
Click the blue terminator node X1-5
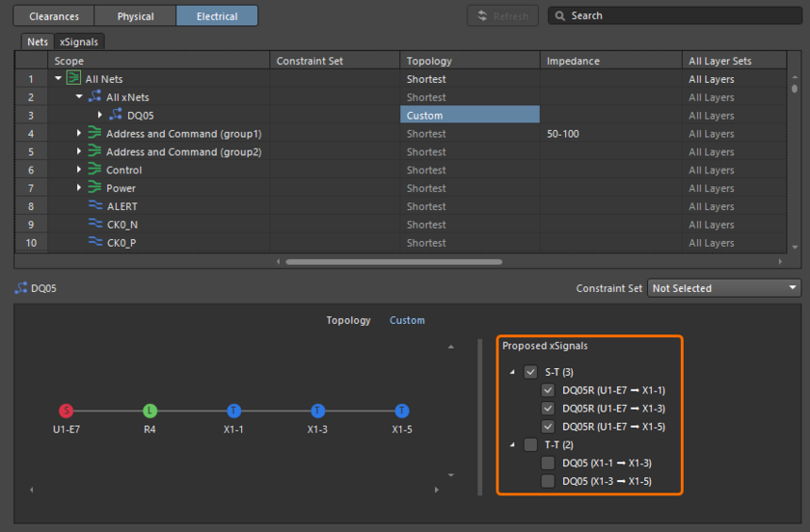(x=402, y=411)
